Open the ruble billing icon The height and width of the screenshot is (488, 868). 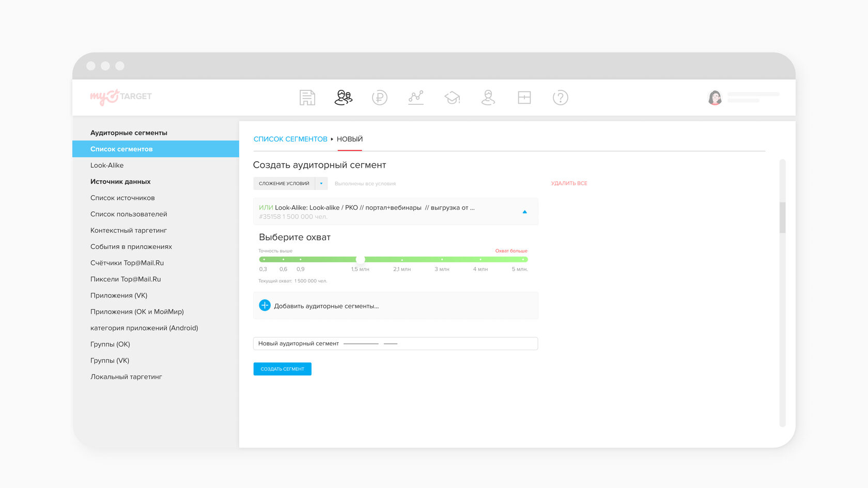coord(380,98)
